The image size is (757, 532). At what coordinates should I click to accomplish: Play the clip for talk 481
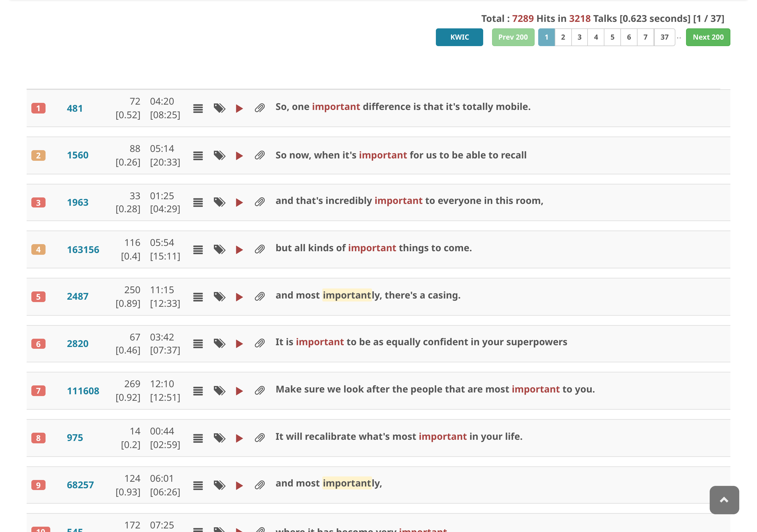239,108
